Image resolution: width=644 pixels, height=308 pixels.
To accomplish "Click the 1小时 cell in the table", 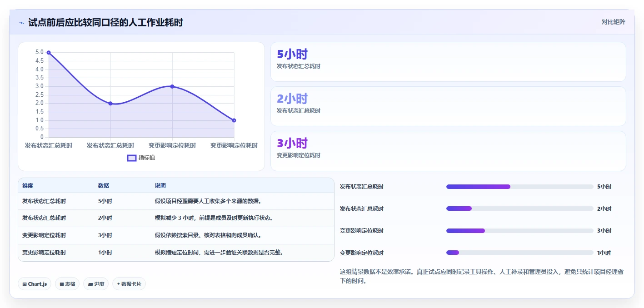I will click(105, 253).
